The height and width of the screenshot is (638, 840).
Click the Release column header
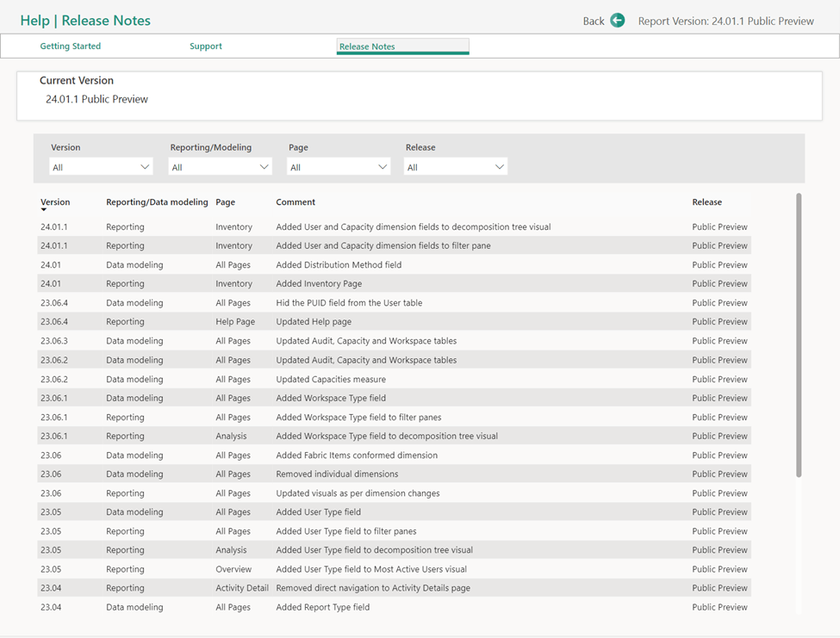[x=706, y=202]
